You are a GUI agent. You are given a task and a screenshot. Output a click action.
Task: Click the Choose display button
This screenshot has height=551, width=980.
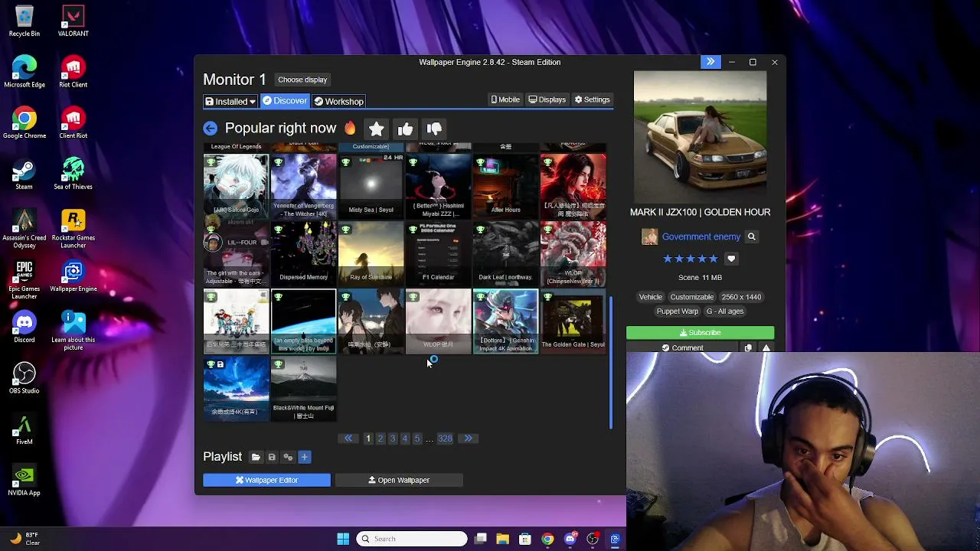(302, 80)
